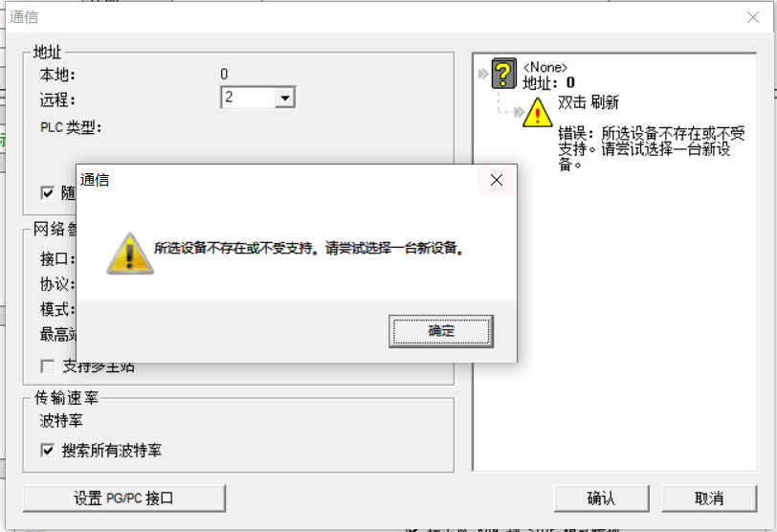This screenshot has height=532, width=777.
Task: Click the 错误 message text in device list
Action: pyautogui.click(x=651, y=148)
